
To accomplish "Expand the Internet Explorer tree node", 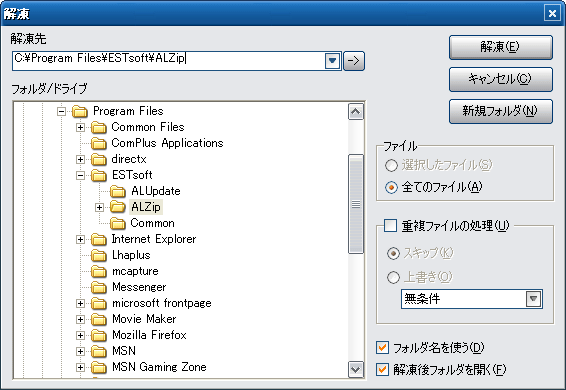I will point(80,239).
